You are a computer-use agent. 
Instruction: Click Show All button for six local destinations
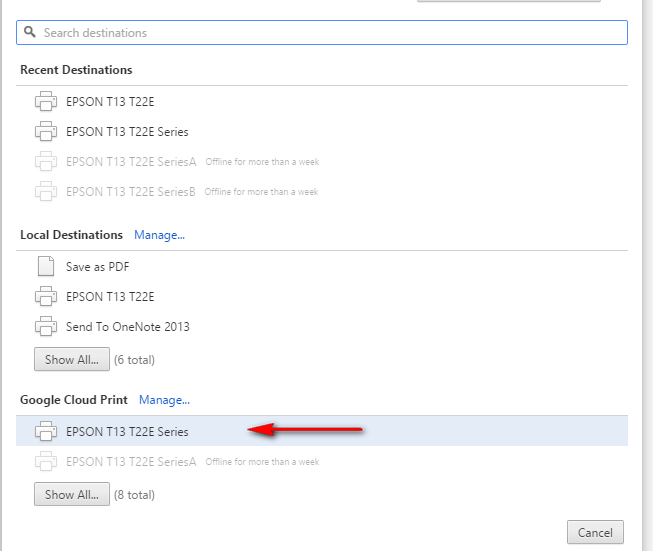(72, 359)
